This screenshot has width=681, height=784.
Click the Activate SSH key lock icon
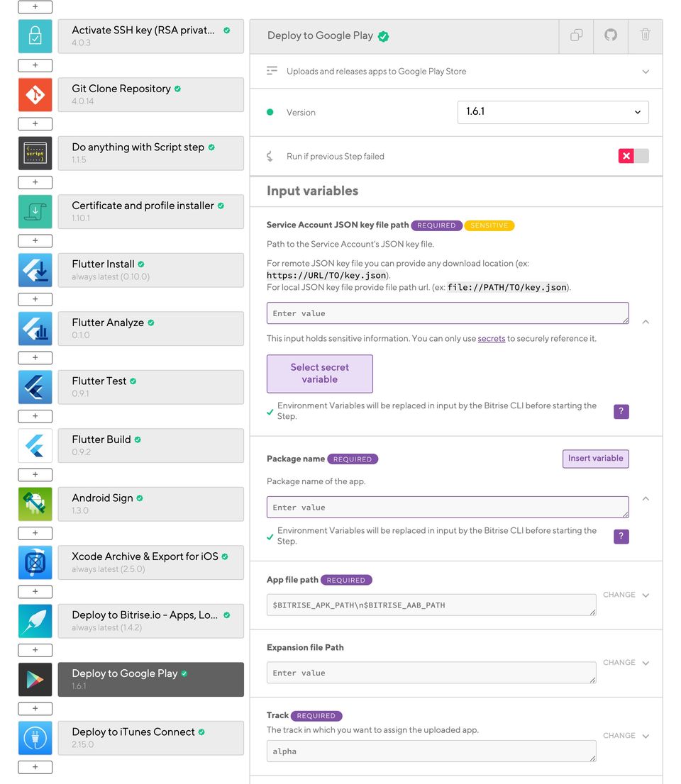[x=35, y=36]
